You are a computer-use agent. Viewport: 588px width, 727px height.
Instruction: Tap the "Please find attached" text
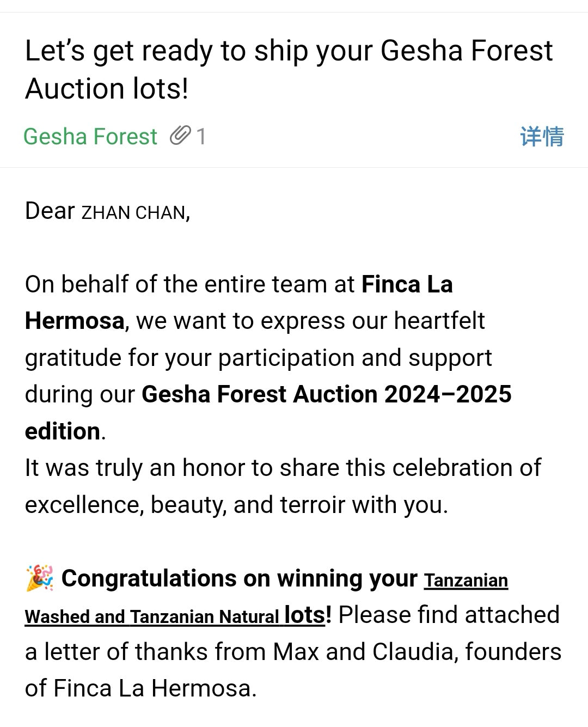[449, 615]
